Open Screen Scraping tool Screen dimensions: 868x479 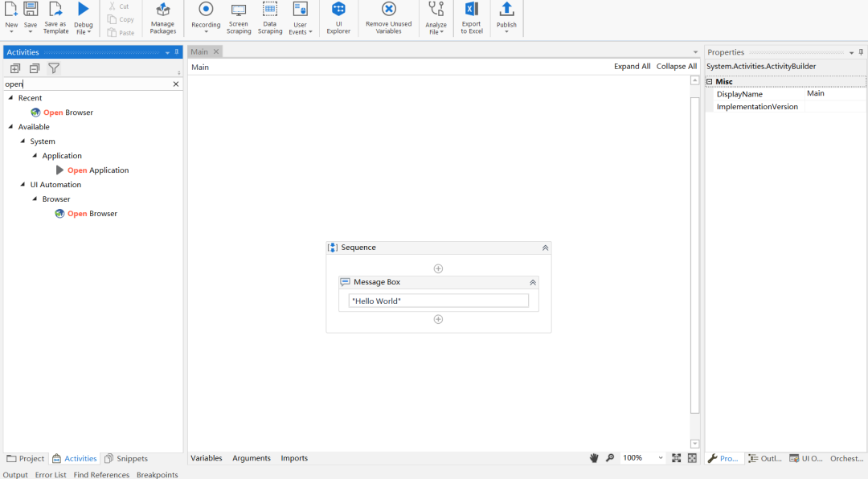click(239, 18)
